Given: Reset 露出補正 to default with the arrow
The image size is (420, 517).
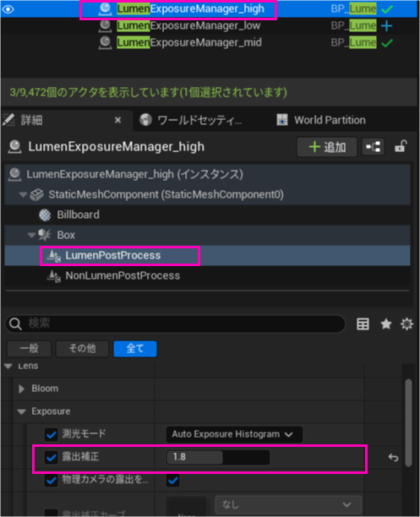Looking at the screenshot, I should 393,457.
